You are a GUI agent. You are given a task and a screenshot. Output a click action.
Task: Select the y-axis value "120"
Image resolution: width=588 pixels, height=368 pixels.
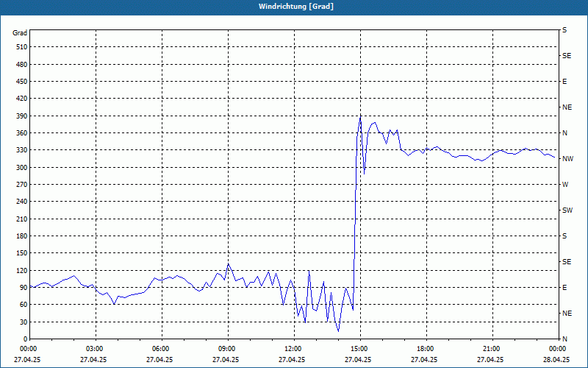tap(22, 270)
